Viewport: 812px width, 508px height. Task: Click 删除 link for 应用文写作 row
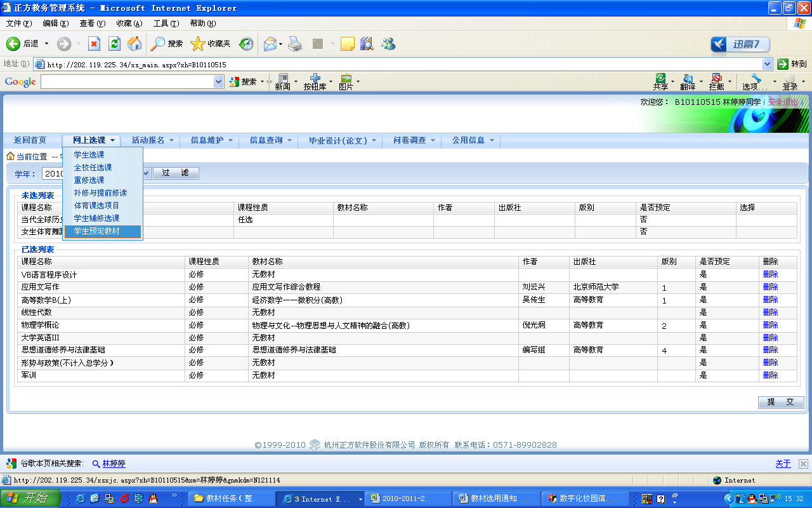coord(770,287)
